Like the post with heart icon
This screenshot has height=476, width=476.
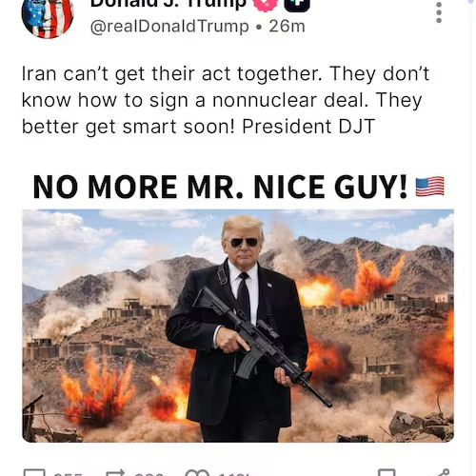pos(197,473)
